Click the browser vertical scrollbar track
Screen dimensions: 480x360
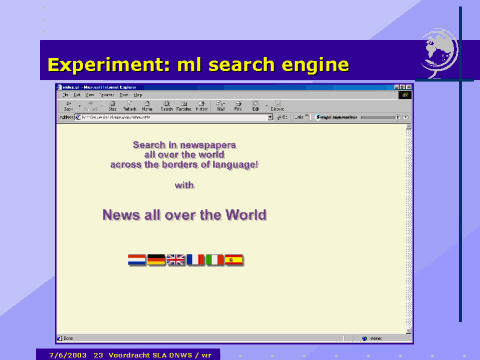[x=409, y=229]
